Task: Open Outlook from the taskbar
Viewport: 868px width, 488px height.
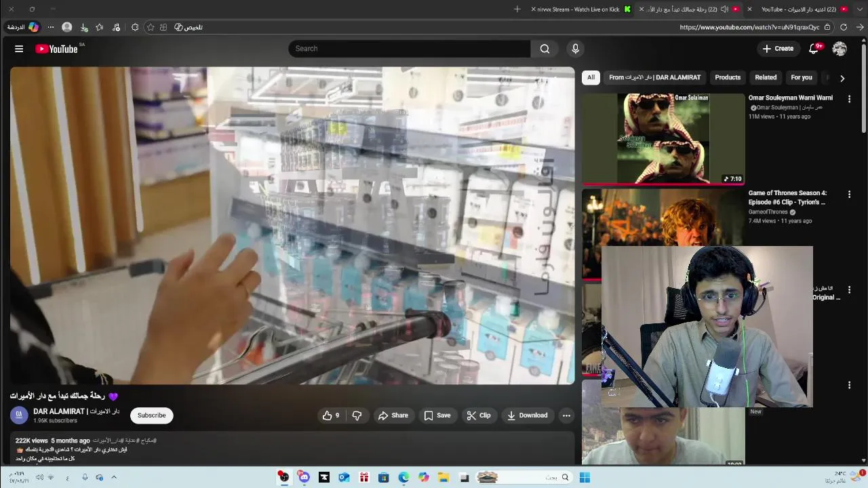Action: (x=344, y=477)
